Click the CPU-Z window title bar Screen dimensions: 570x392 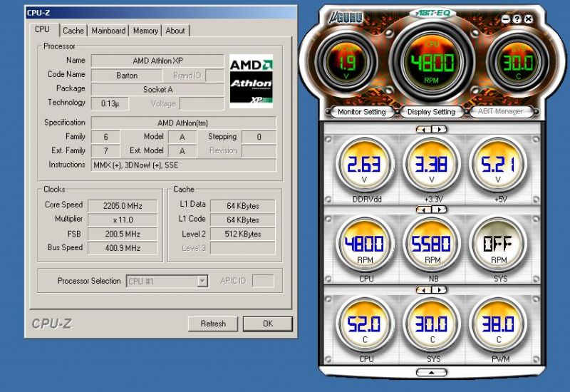point(161,13)
